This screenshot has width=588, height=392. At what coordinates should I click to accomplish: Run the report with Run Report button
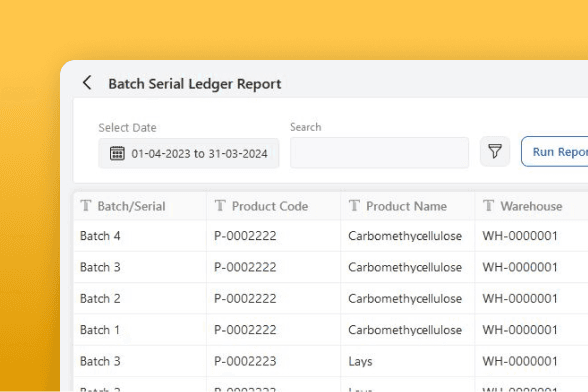tap(555, 152)
